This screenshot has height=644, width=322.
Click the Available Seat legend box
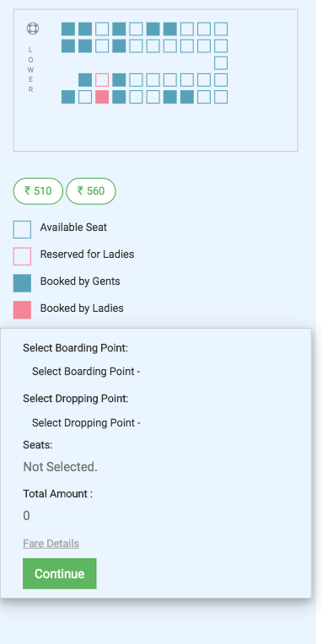tap(22, 229)
